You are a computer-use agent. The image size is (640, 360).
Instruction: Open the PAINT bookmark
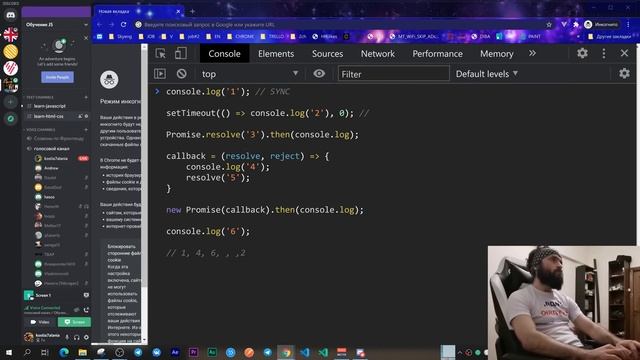coord(530,36)
